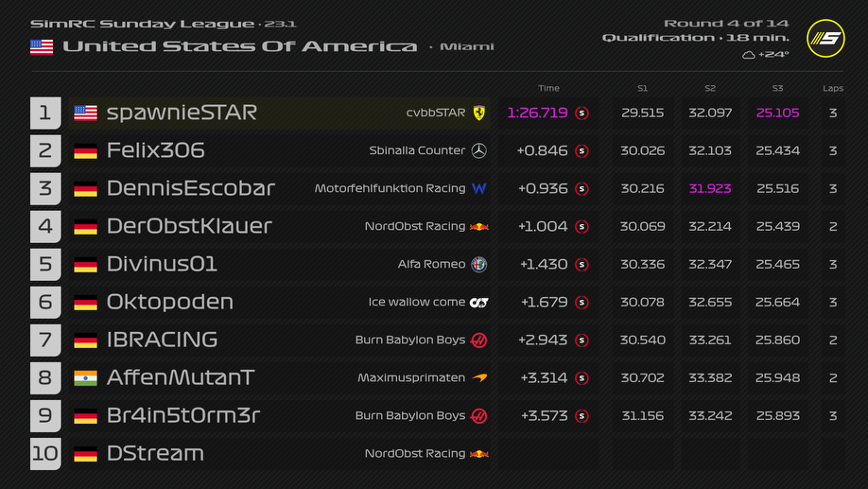
Task: Select driver name spawnieSTAR
Action: (182, 113)
